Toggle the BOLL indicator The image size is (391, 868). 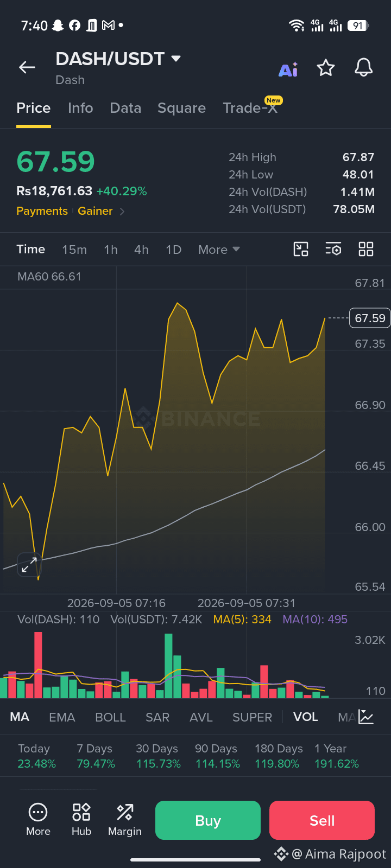coord(110,717)
